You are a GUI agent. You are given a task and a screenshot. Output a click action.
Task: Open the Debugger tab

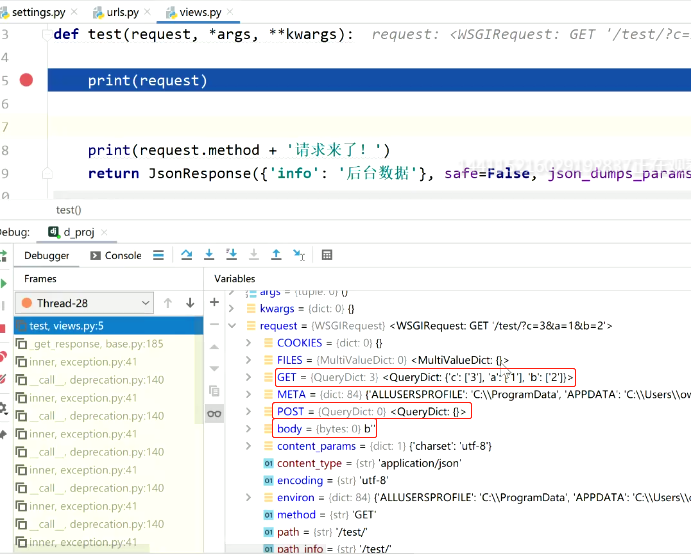tap(47, 256)
